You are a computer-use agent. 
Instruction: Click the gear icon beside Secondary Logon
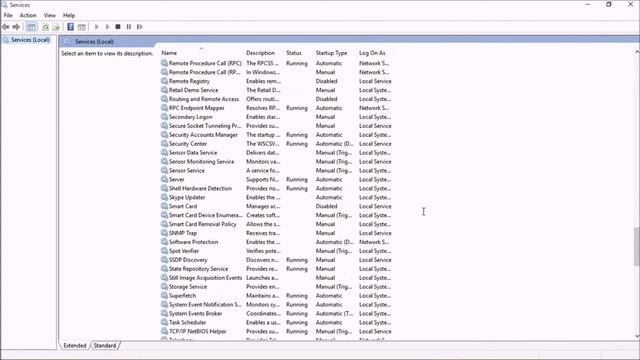(164, 117)
